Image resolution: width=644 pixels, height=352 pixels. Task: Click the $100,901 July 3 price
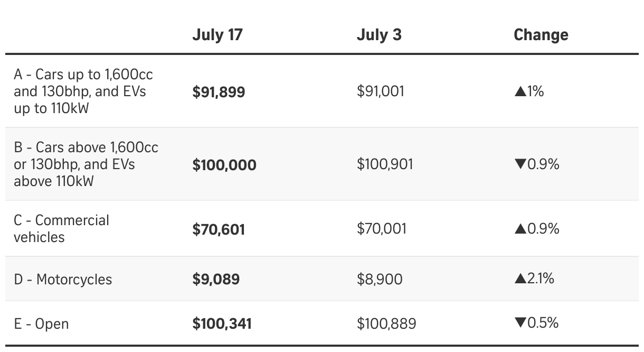(385, 164)
